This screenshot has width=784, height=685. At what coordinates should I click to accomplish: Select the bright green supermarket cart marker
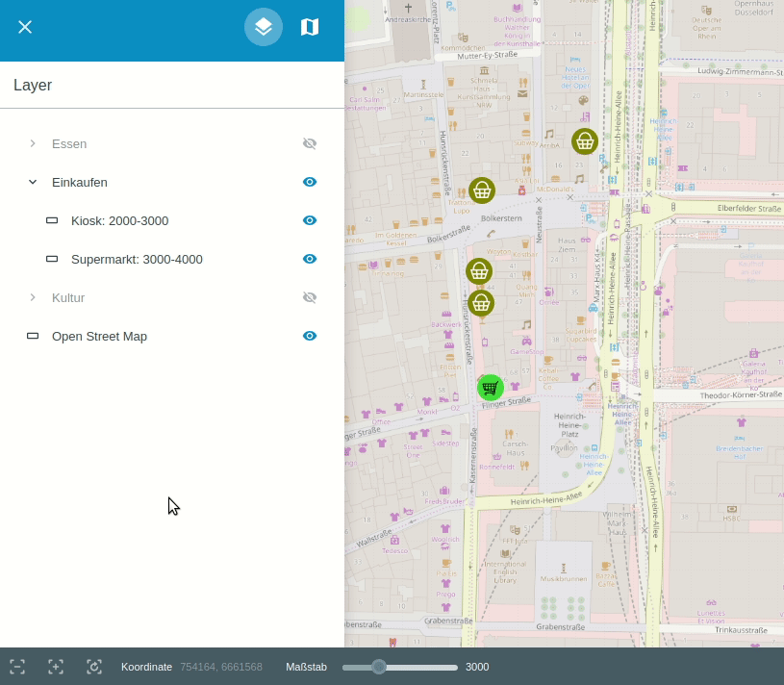[491, 388]
